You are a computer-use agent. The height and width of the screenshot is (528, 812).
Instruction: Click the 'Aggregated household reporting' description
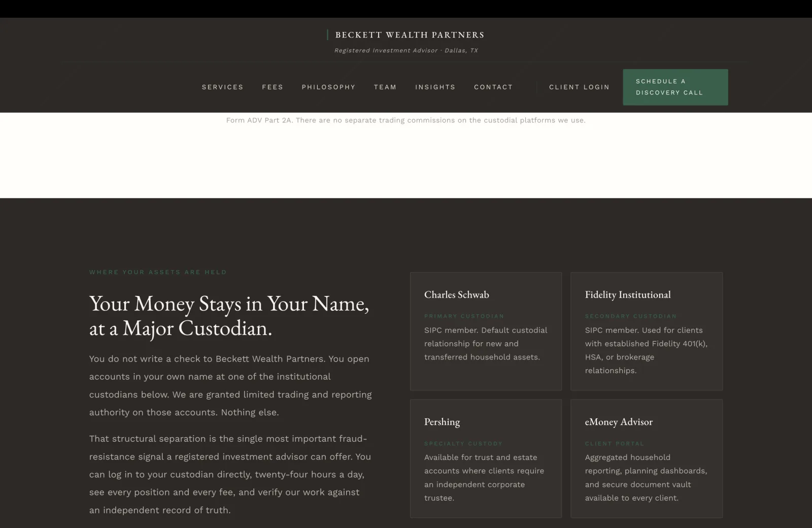(646, 478)
